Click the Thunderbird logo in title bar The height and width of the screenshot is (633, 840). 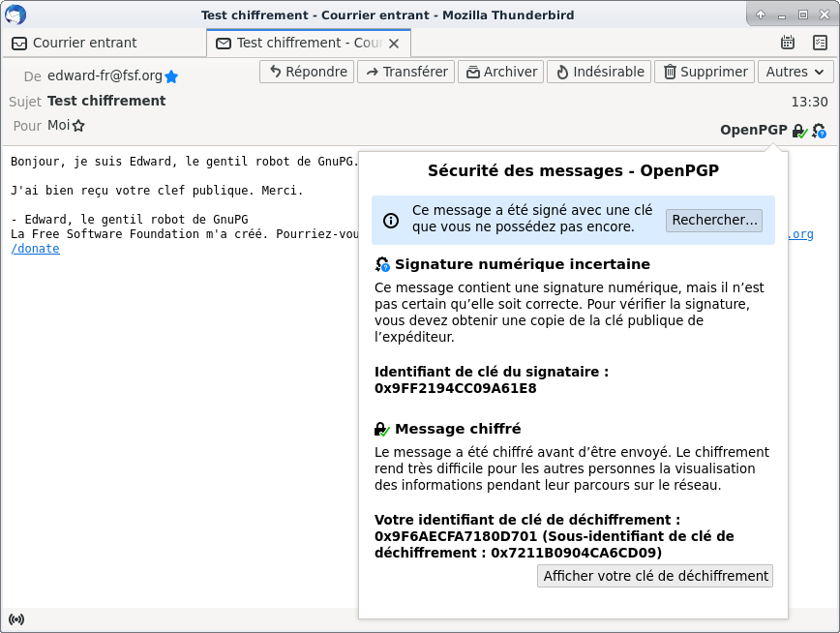point(15,15)
